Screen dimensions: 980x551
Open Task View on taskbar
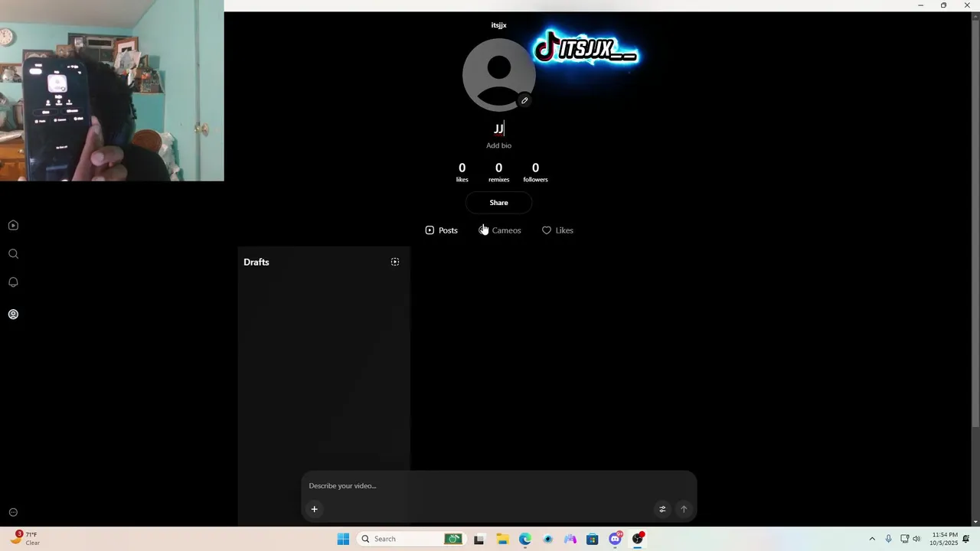[479, 539]
